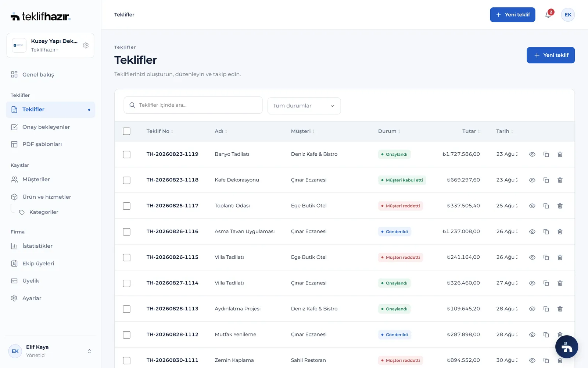Delete the Aydınlatma Projesi offer row

[560, 309]
